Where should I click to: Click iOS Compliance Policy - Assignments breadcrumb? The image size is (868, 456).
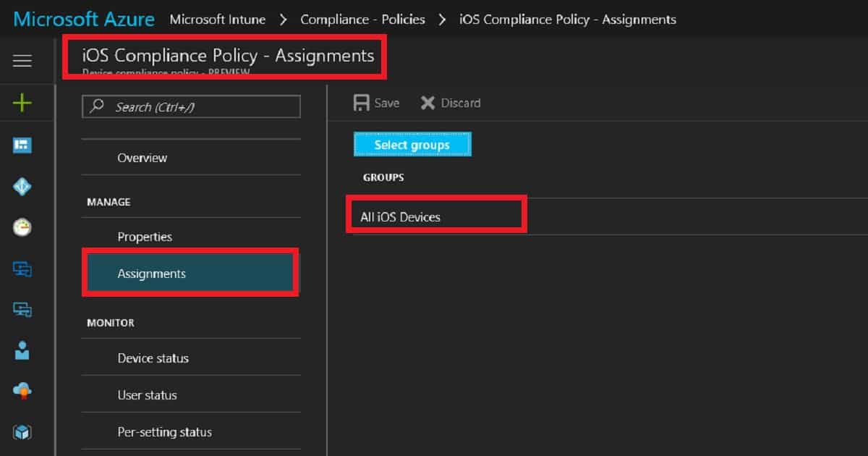point(568,20)
